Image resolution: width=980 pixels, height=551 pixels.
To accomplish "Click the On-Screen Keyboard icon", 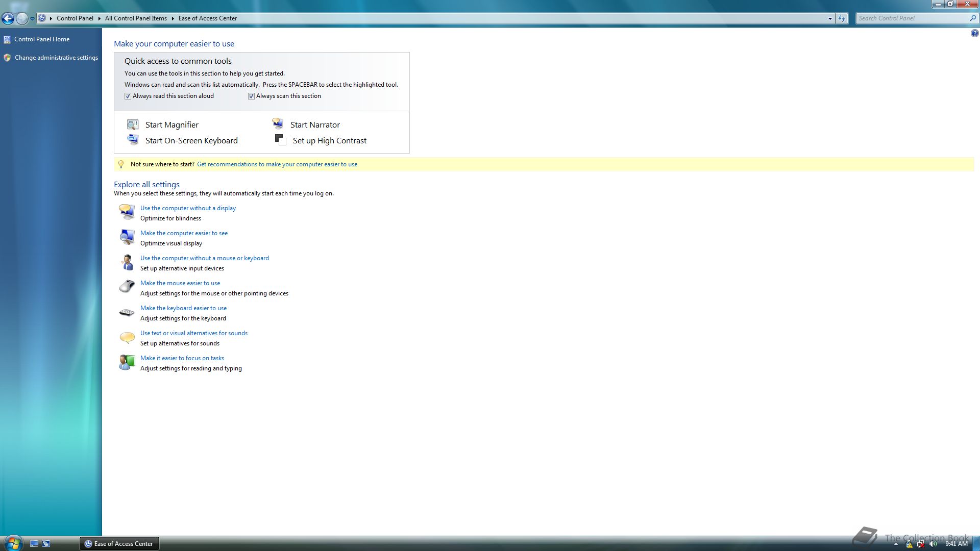I will click(133, 140).
